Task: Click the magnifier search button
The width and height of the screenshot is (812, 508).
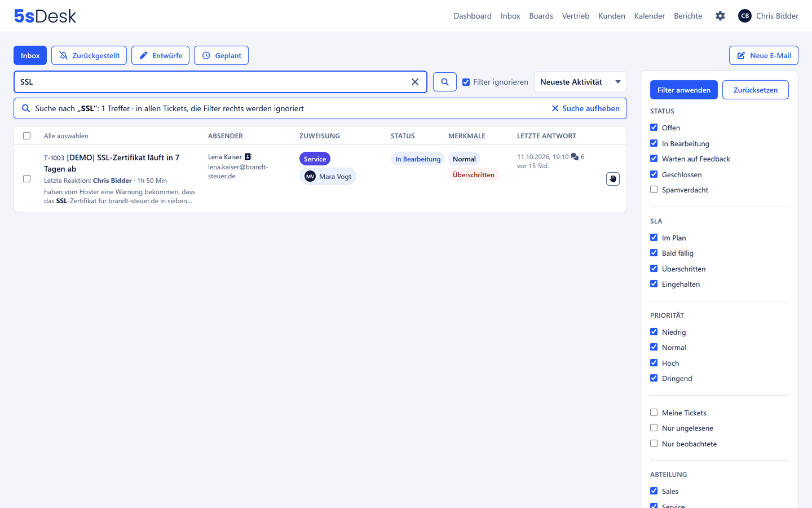Action: (445, 82)
